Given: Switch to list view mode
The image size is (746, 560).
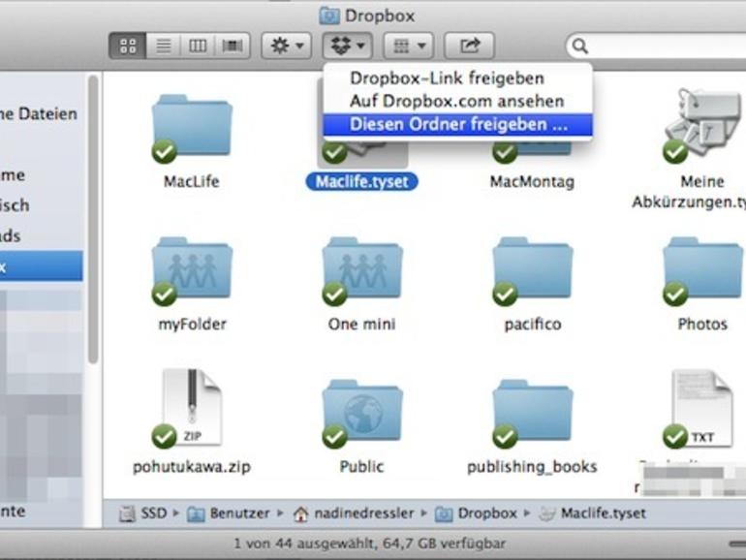Looking at the screenshot, I should 163,46.
